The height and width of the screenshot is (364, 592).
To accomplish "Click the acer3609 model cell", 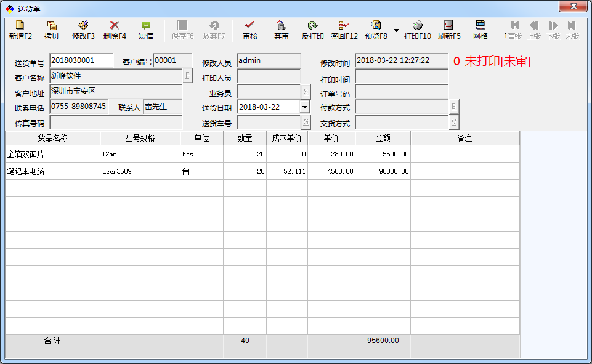I will tap(140, 171).
